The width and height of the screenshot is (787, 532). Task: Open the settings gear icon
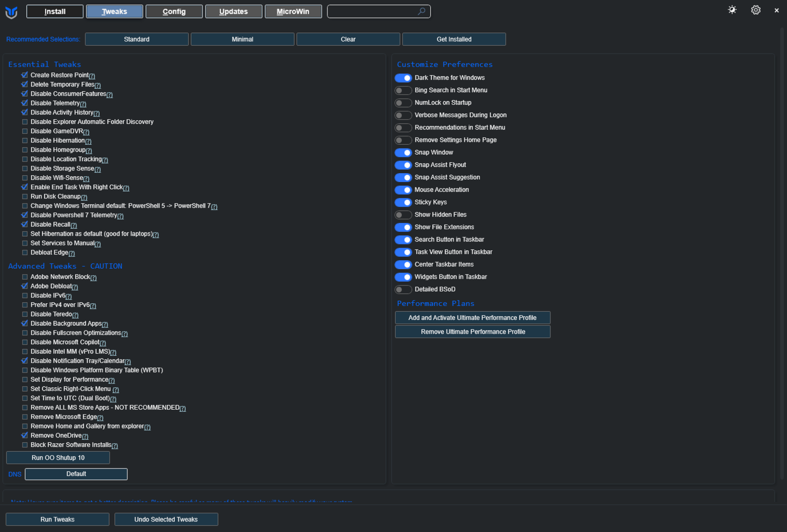(x=756, y=10)
